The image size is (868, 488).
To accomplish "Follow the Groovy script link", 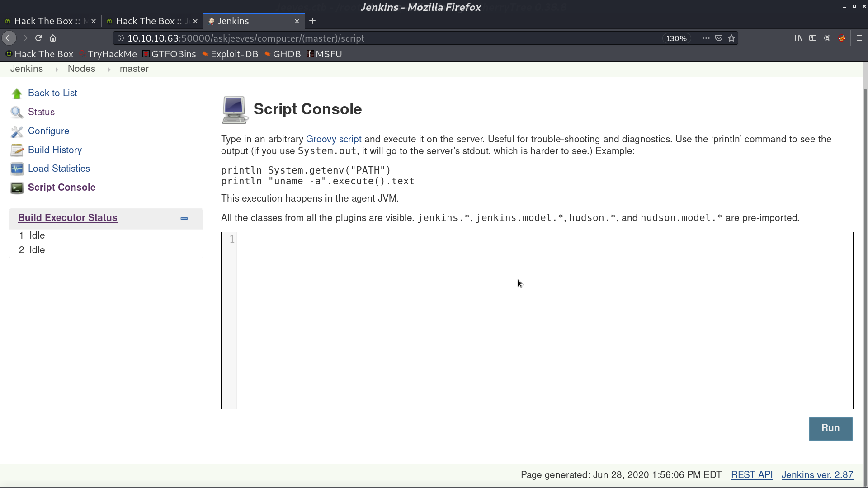I will (x=334, y=139).
